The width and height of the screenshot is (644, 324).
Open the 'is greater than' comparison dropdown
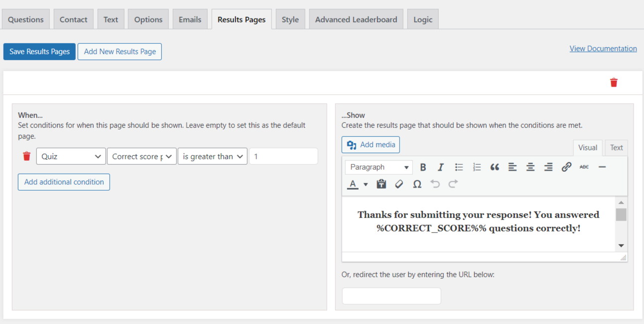[213, 156]
